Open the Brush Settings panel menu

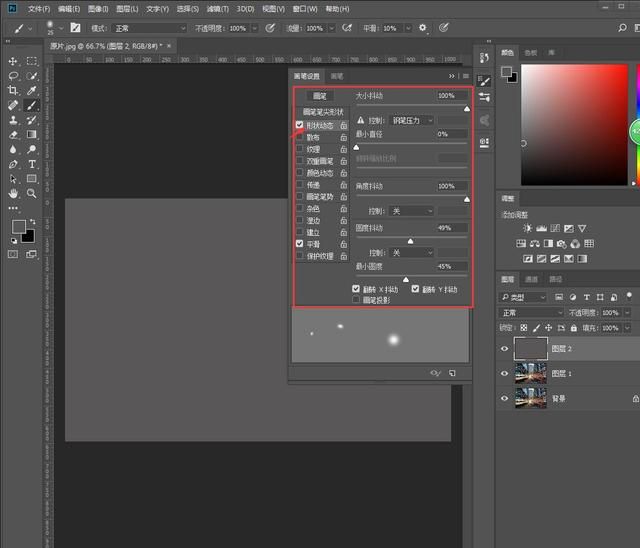click(x=466, y=76)
